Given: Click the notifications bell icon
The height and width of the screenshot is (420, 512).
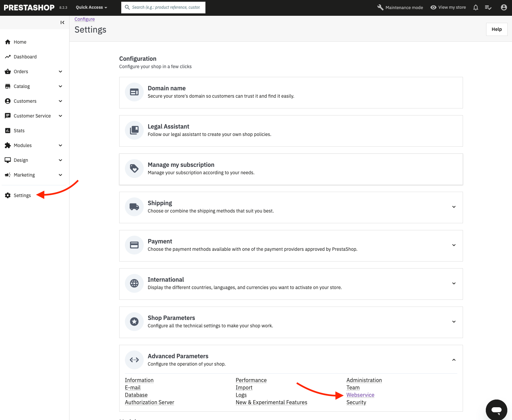Looking at the screenshot, I should coord(475,7).
